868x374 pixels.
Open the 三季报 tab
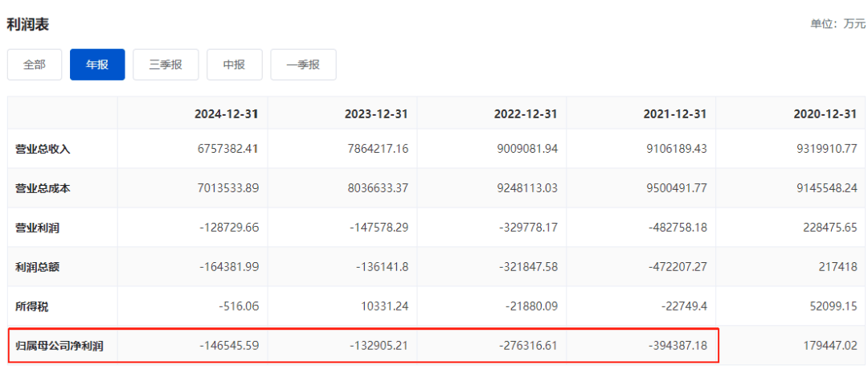click(166, 65)
